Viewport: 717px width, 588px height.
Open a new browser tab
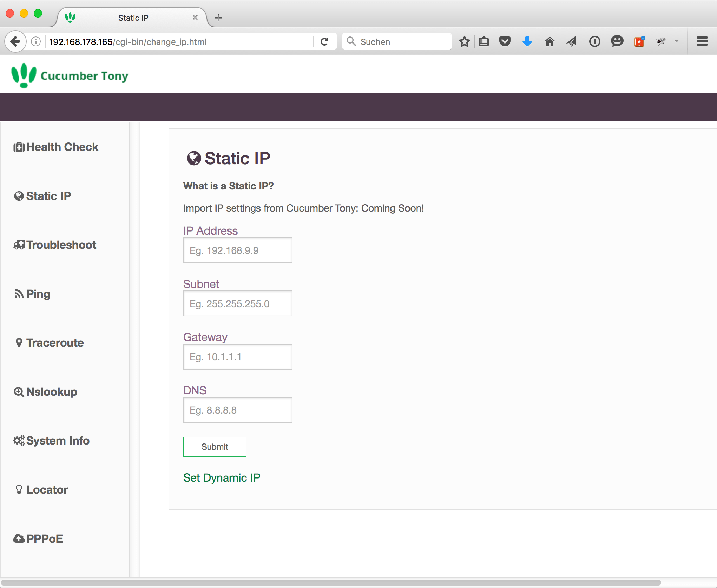[x=218, y=18]
